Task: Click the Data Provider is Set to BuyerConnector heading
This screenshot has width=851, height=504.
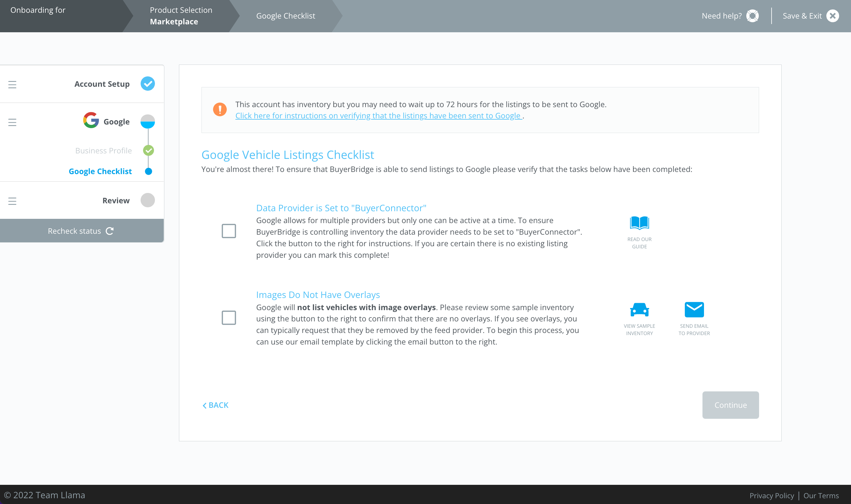Action: pyautogui.click(x=341, y=208)
